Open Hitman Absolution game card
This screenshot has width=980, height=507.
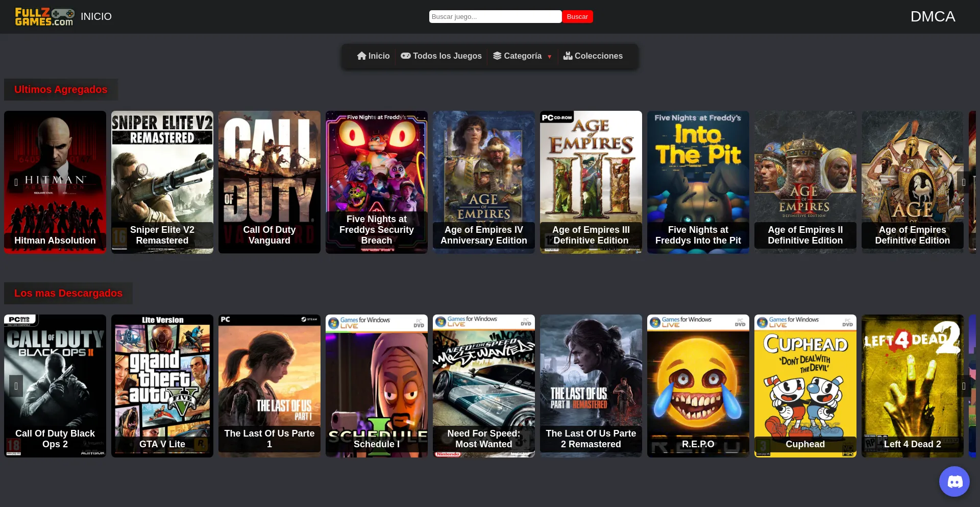click(55, 182)
